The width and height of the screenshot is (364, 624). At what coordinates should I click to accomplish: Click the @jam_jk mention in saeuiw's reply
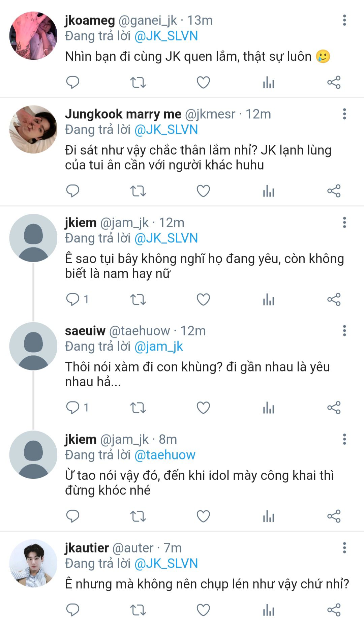[158, 346]
